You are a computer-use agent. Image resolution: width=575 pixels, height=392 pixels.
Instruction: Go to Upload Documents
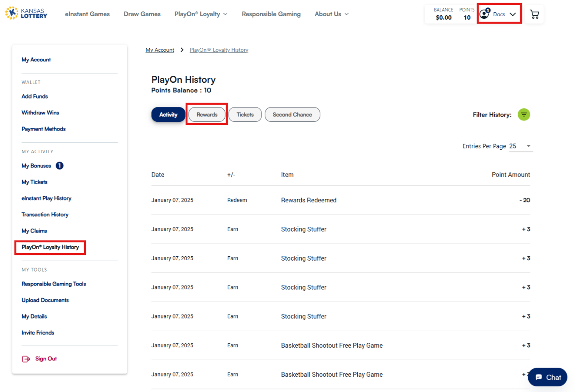45,300
